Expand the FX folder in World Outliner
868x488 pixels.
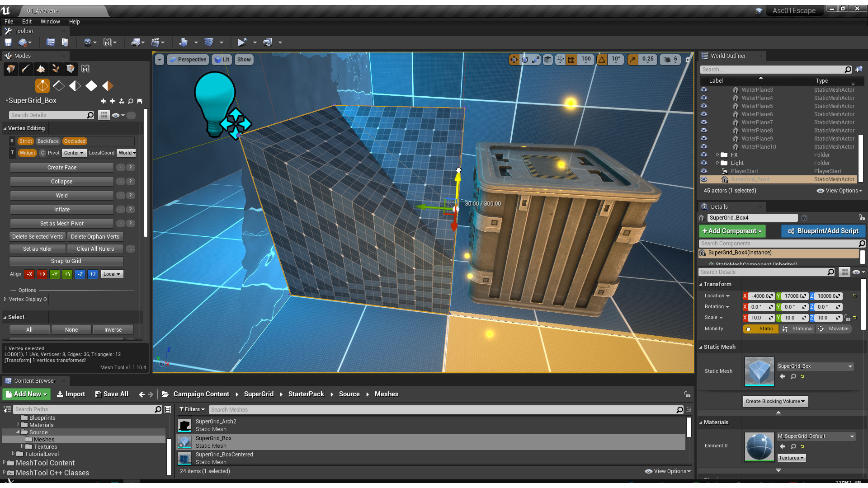point(717,155)
